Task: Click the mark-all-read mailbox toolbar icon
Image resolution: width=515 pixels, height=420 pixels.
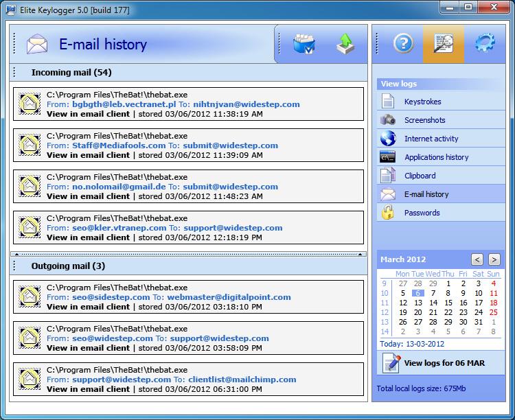Action: click(x=304, y=45)
